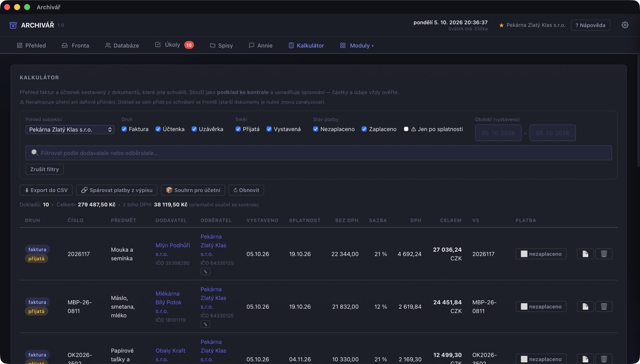
Task: Open document for invoice OK2026-3502
Action: (585, 359)
